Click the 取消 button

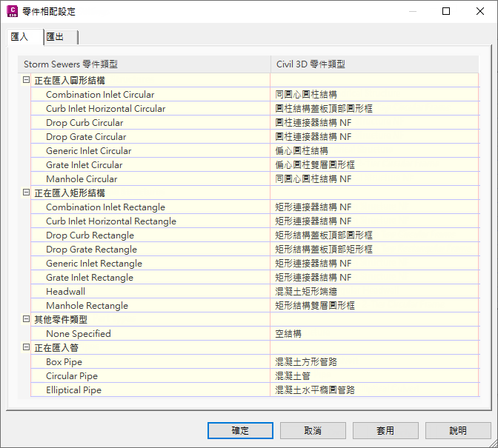(313, 430)
